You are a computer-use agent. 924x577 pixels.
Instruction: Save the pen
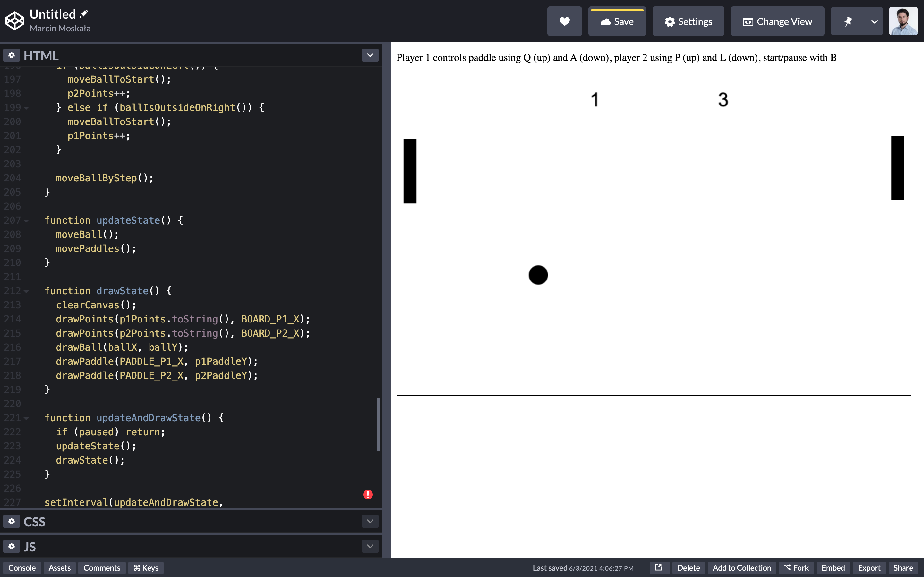(x=617, y=21)
